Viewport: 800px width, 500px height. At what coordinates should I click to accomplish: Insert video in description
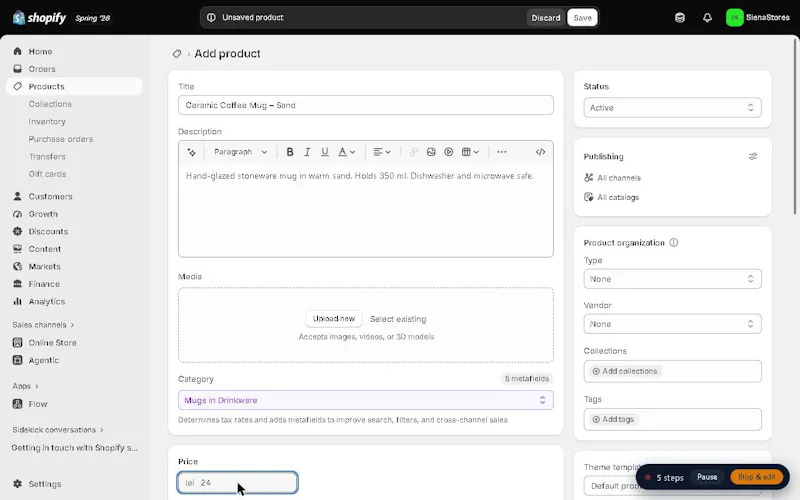pyautogui.click(x=448, y=152)
